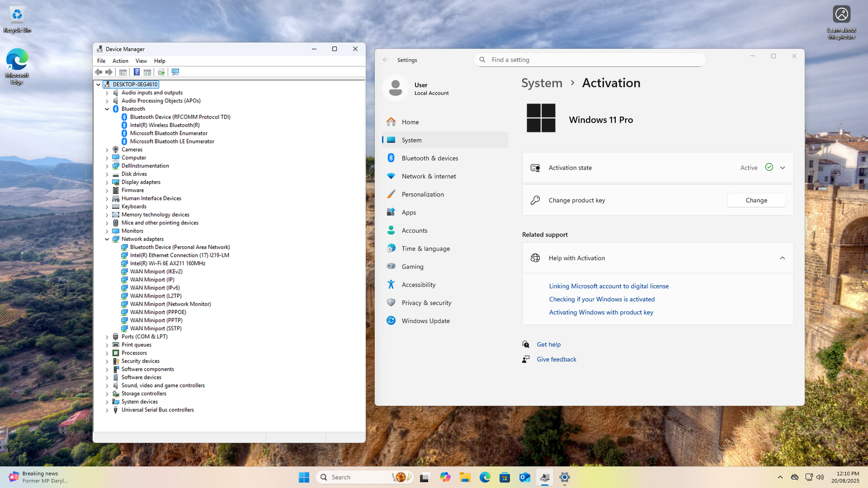Screen dimensions: 868x488
Task: Select Bluetooth Device (RFCOMM Protocol TDI)
Action: coord(180,117)
